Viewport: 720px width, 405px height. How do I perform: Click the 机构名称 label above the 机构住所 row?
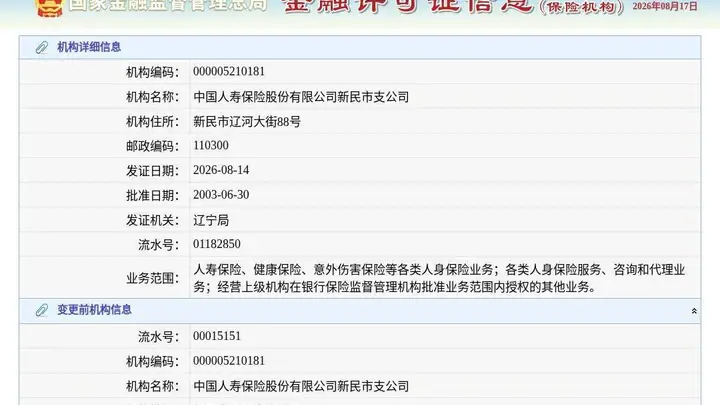[152, 97]
